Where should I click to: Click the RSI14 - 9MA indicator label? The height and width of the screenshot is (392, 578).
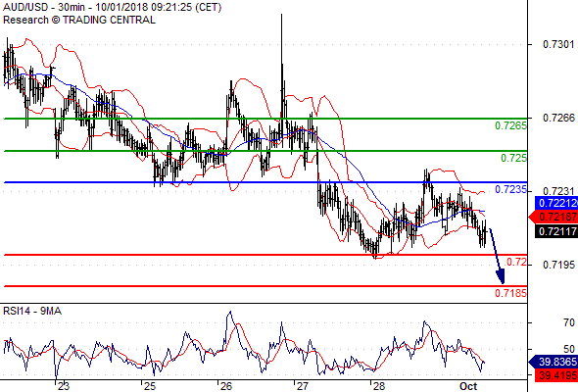(32, 311)
